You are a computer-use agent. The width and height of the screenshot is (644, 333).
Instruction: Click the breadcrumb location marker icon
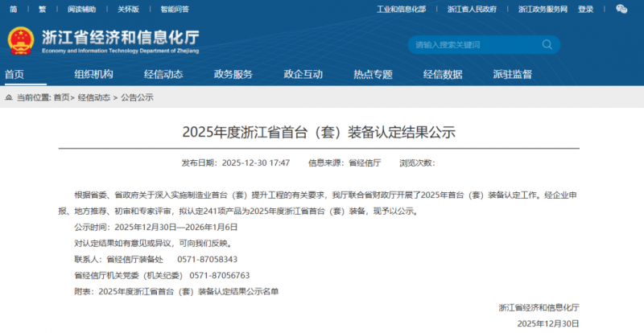click(x=9, y=97)
